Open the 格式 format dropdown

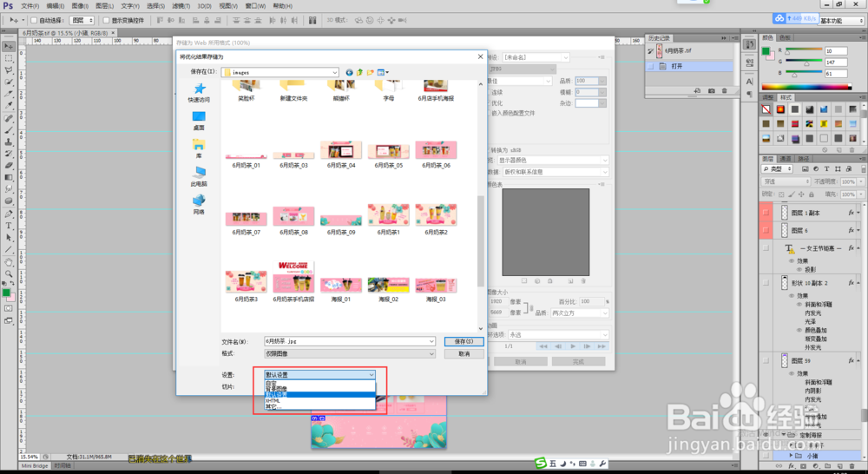350,354
